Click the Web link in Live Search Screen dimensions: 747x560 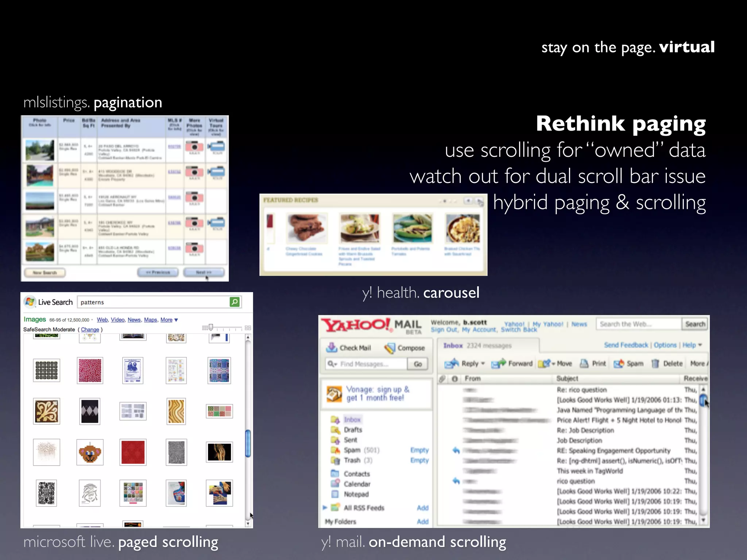[102, 320]
